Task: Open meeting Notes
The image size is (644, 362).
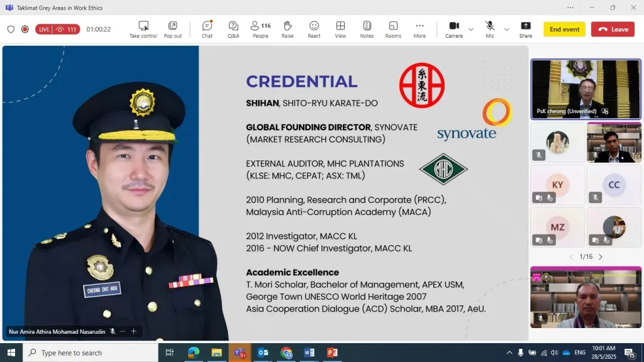Action: [x=367, y=29]
